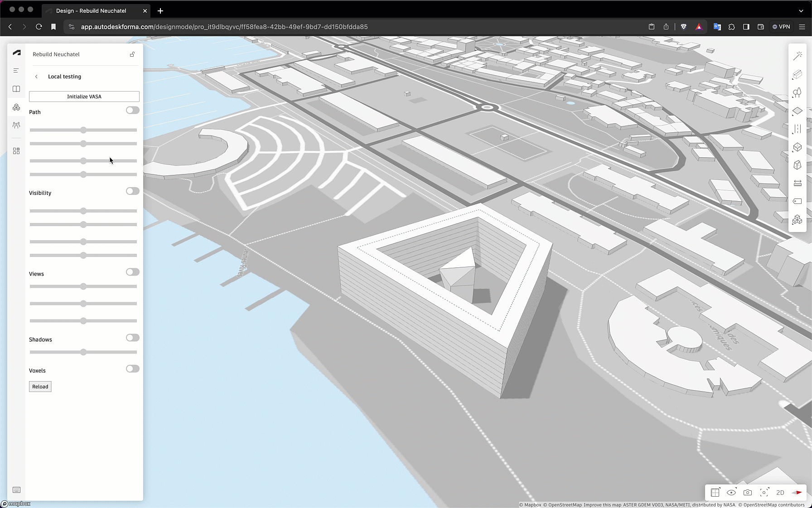Screen dimensions: 812x508
Task: Open the collaborators people sidebar icon
Action: coord(16,125)
